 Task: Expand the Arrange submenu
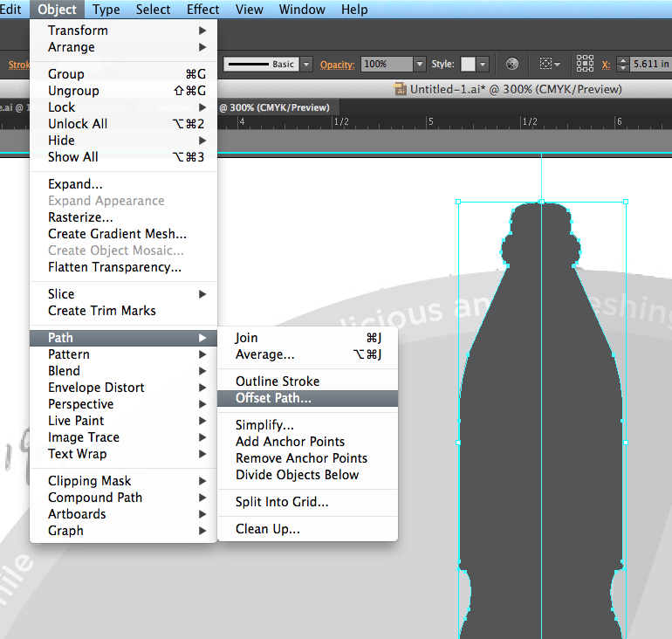(x=123, y=47)
